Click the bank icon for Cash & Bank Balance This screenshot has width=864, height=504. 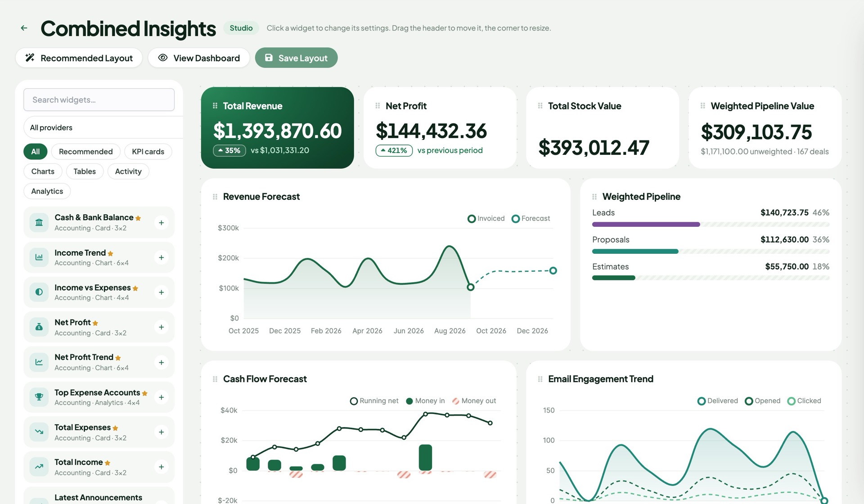point(39,223)
